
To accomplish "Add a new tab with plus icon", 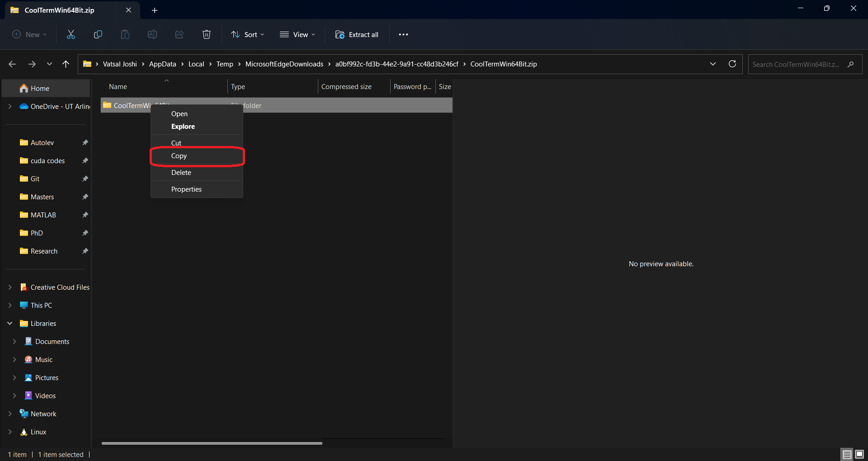I will pos(155,10).
